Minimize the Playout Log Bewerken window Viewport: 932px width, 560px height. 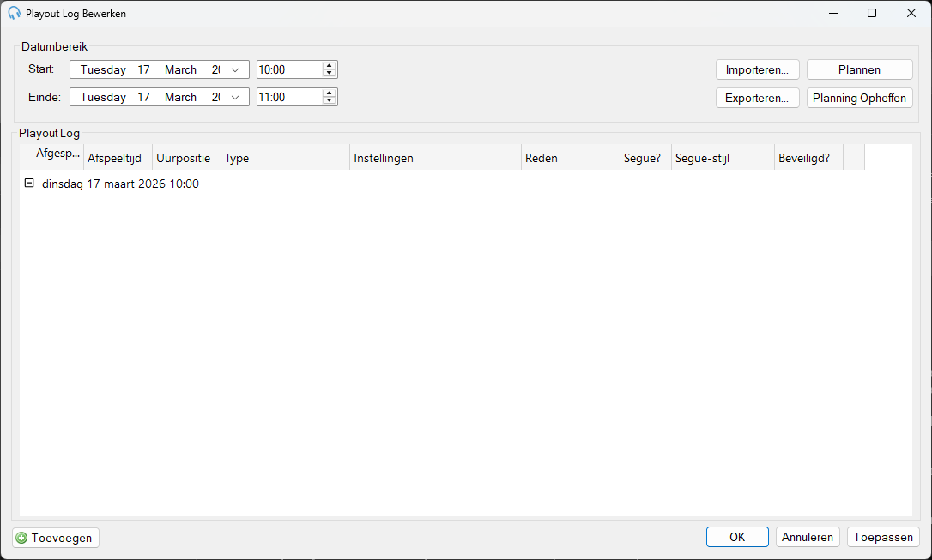tap(833, 13)
